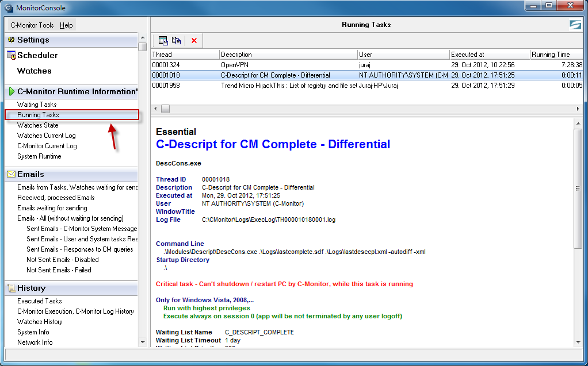Image resolution: width=588 pixels, height=366 pixels.
Task: Select Watches in the sidebar
Action: pyautogui.click(x=34, y=71)
